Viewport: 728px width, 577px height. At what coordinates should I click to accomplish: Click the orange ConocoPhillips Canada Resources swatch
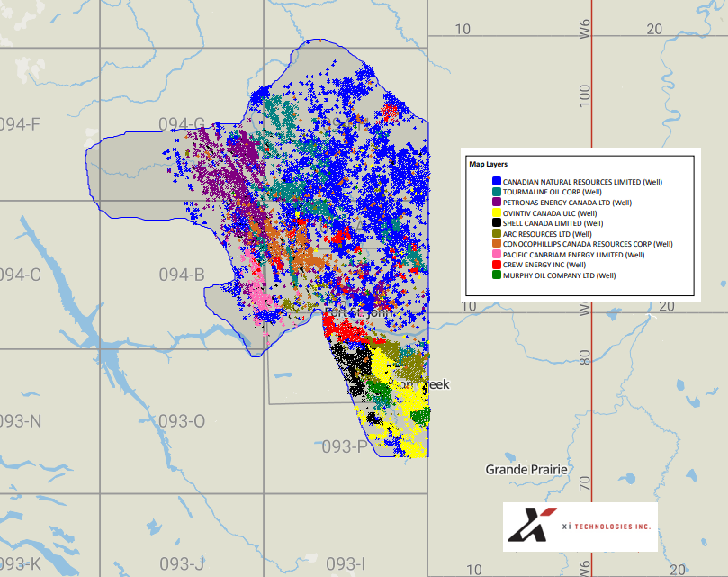pyautogui.click(x=497, y=243)
